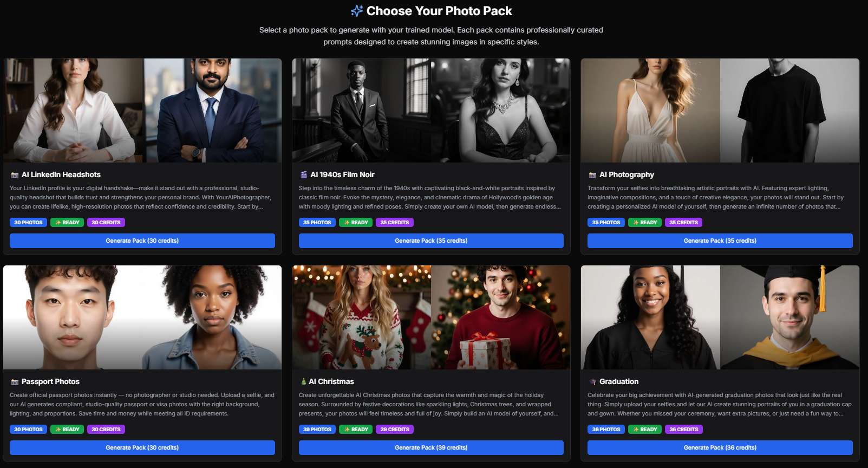
Task: Click the sparkle icon in the page heading
Action: [x=356, y=10]
